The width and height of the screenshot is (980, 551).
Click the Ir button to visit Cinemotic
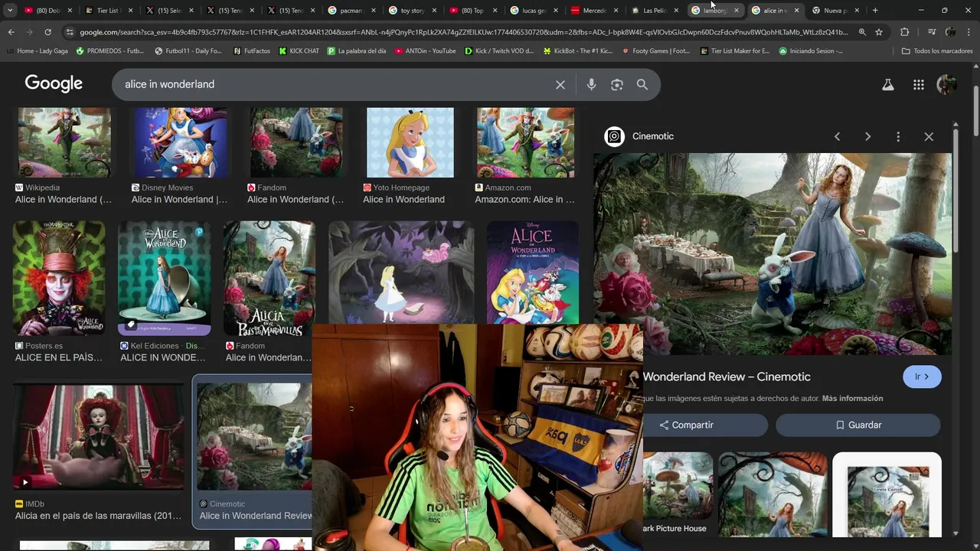[922, 377]
